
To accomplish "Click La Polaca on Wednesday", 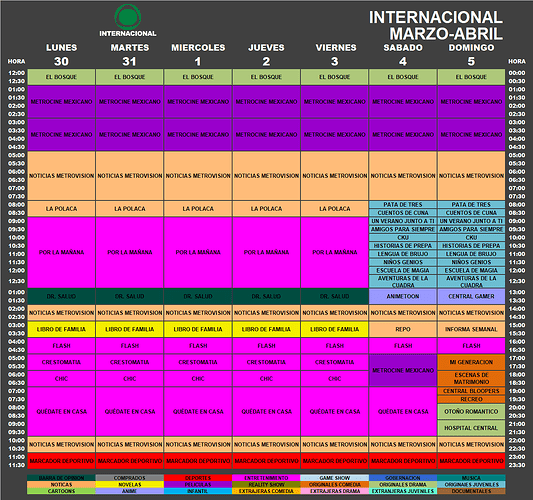I will [x=198, y=209].
